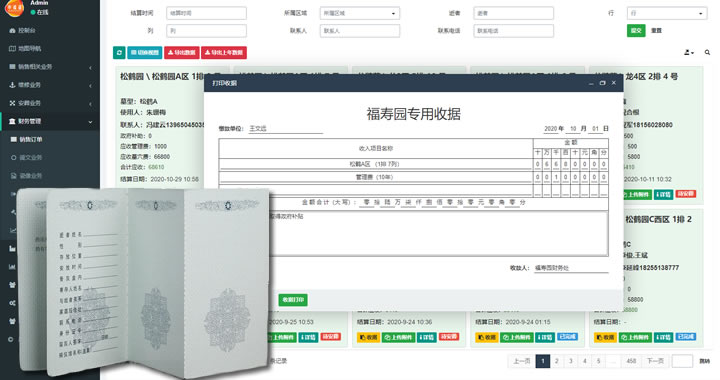Expand the sidebar menu with anchor icon
This screenshot has width=720, height=380.
50,85
